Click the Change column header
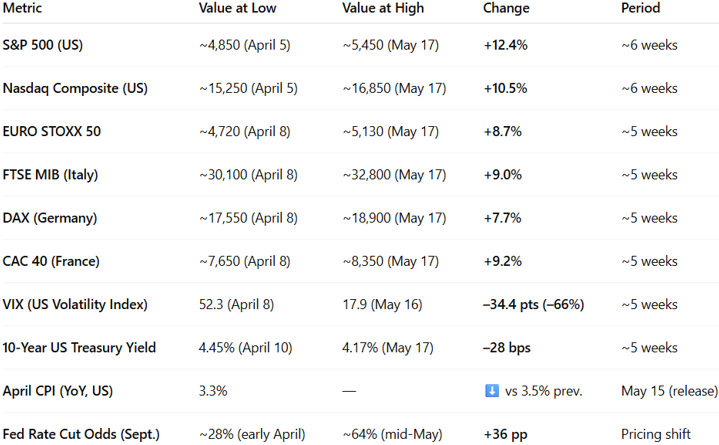719x445 pixels. (x=506, y=8)
